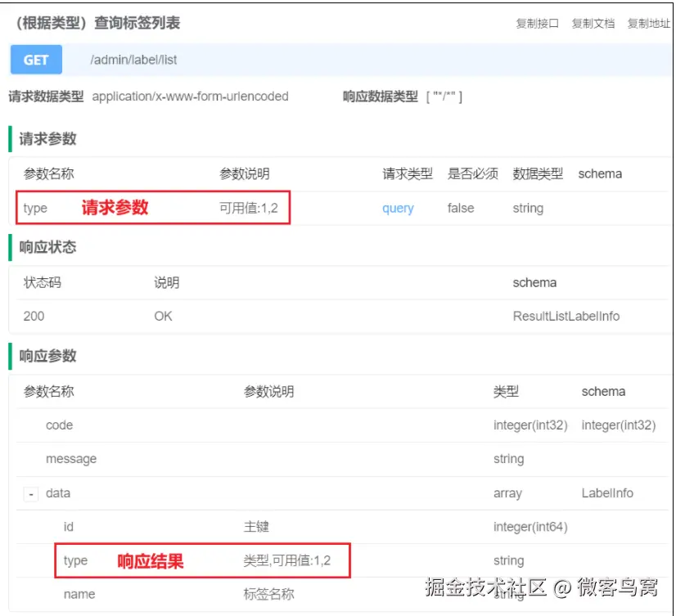Click 可用值:1,2 in request parameters
The image size is (676, 616).
(248, 209)
